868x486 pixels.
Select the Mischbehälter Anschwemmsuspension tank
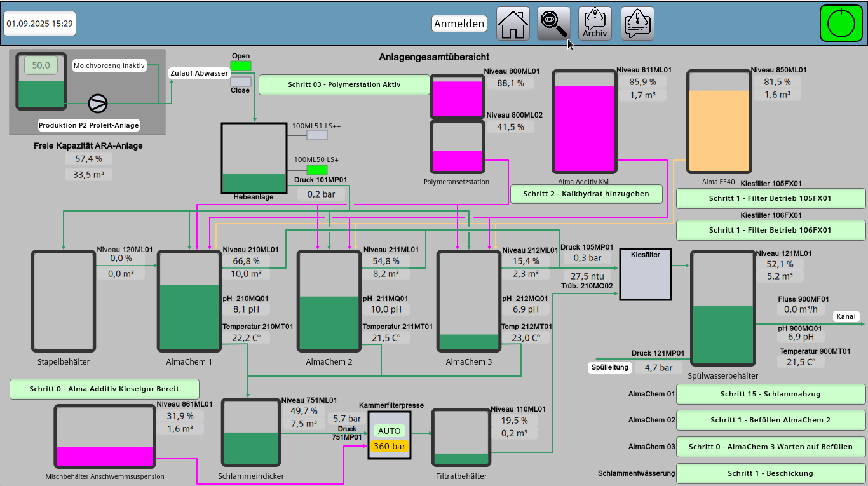[105, 438]
